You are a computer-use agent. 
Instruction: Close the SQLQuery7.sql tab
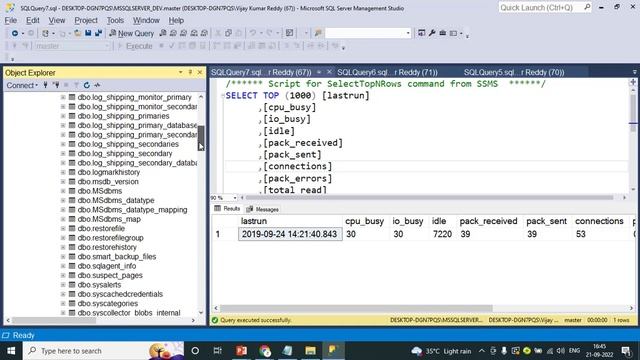(x=329, y=72)
